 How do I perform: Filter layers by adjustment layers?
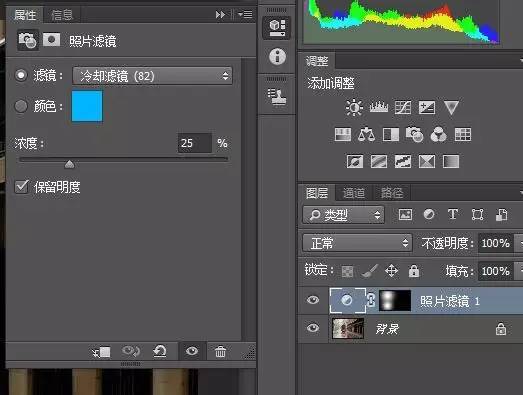(x=429, y=214)
